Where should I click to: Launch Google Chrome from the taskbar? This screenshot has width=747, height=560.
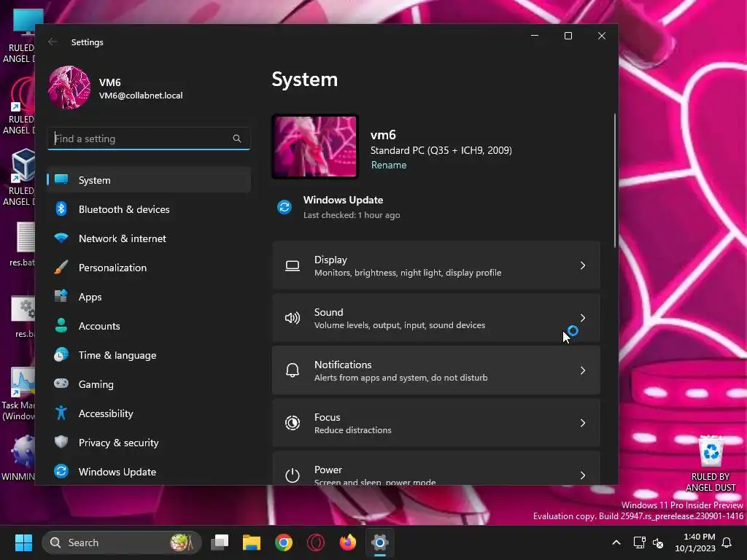[284, 542]
